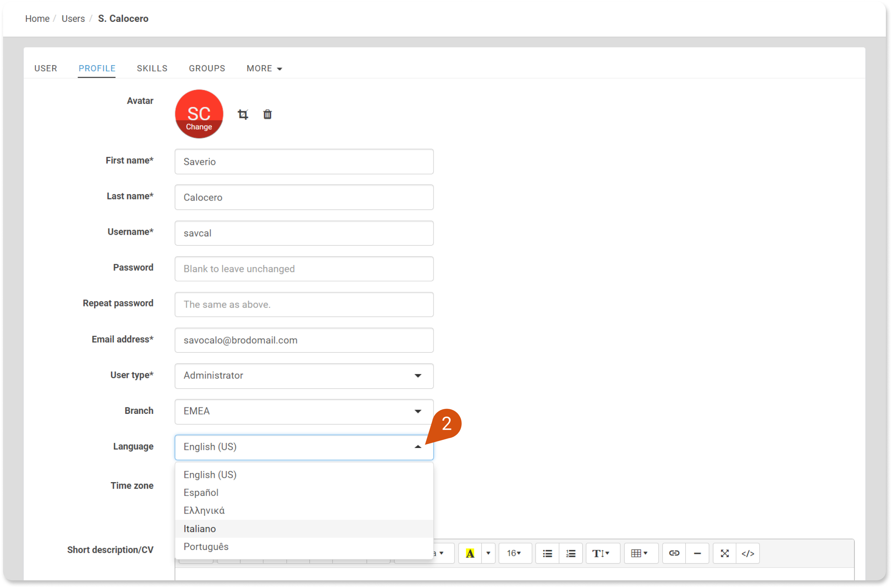Insert unordered bullet list in editor
892x588 pixels.
tap(547, 553)
